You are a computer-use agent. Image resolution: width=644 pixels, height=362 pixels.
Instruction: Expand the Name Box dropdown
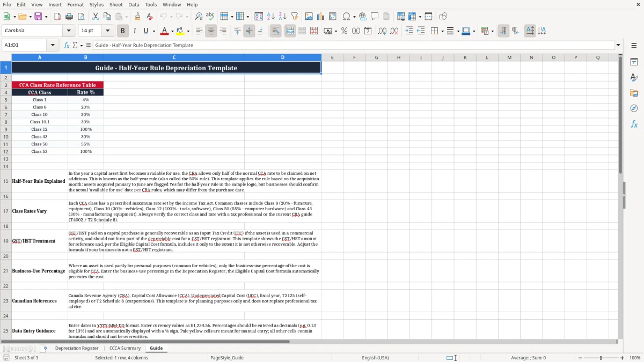click(53, 45)
